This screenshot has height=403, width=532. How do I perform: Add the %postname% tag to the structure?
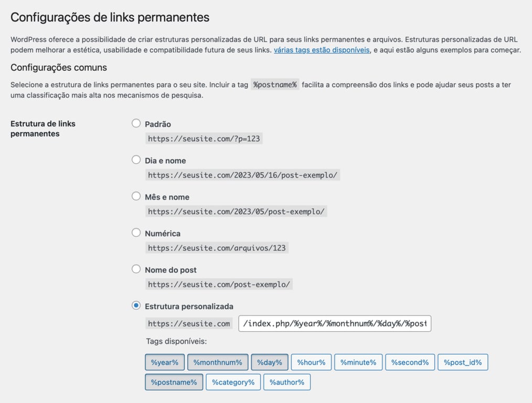[x=174, y=382]
